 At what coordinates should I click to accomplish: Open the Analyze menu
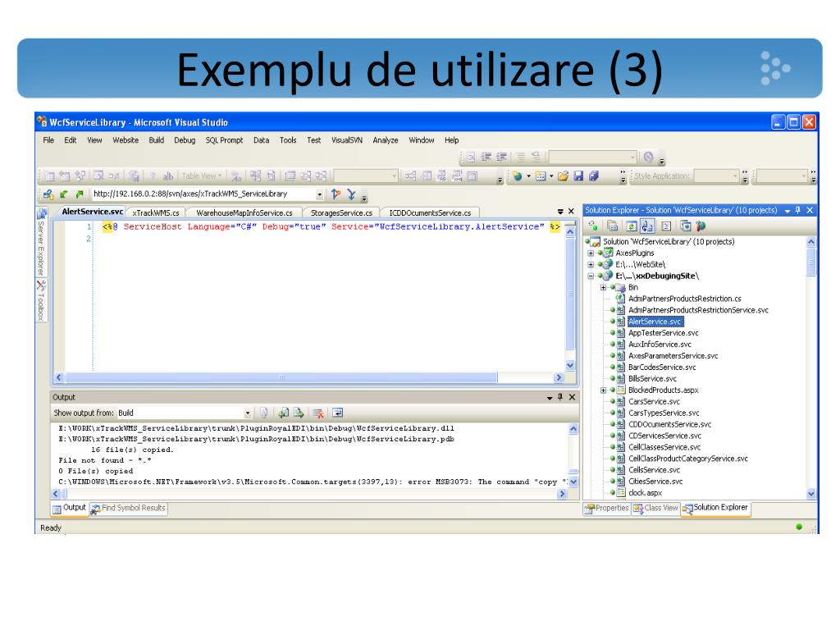386,140
